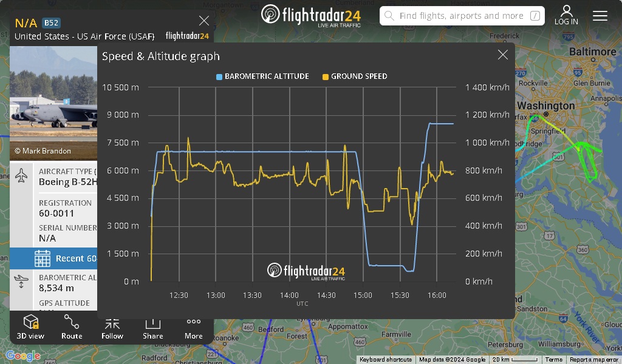Show the flight Route
622x364 pixels.
pyautogui.click(x=72, y=327)
